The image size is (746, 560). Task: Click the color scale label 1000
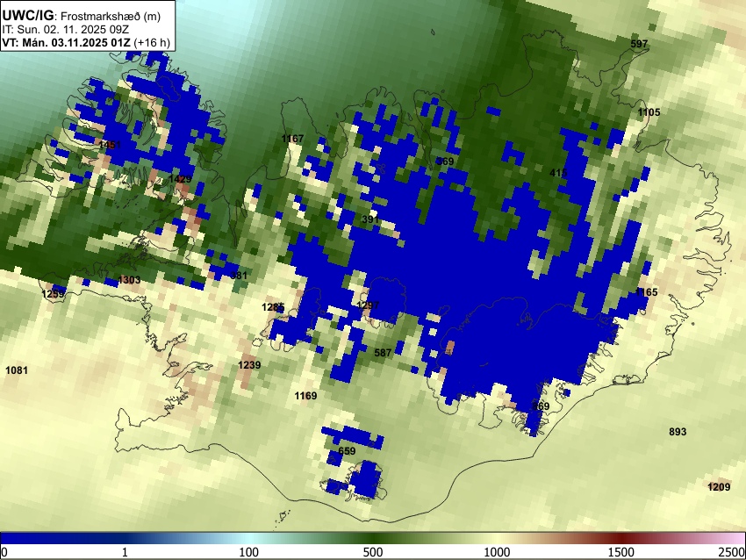click(497, 552)
